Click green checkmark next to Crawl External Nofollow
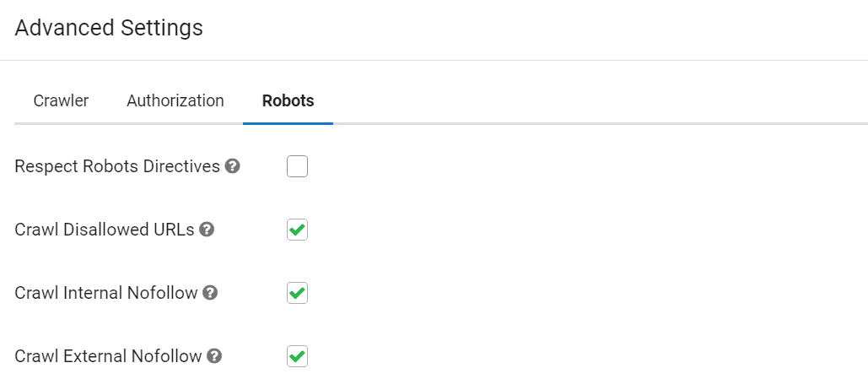 (x=297, y=355)
